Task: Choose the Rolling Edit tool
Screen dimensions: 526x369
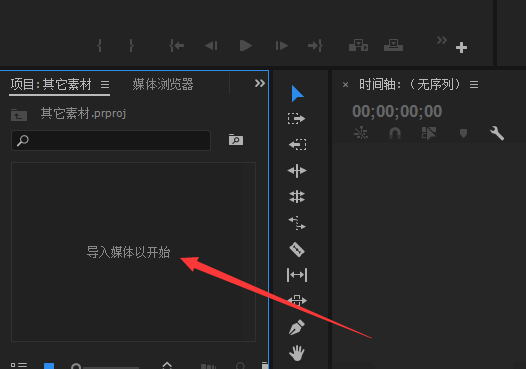Action: [x=297, y=197]
